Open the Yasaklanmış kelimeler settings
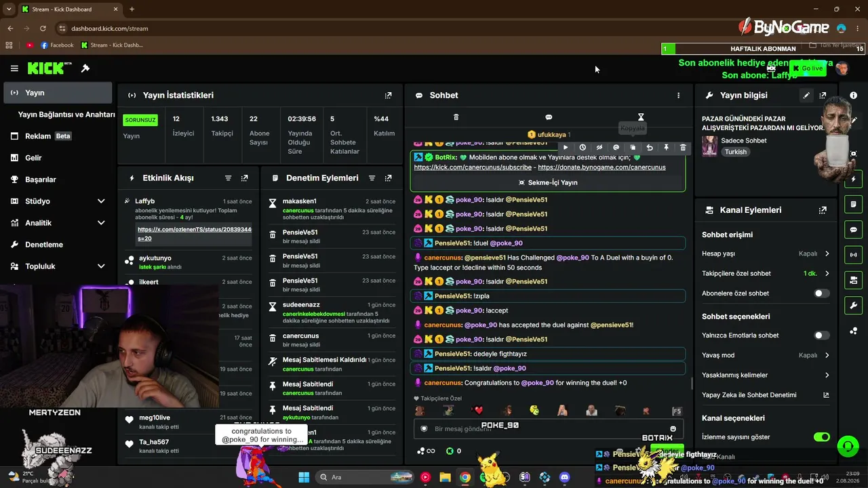This screenshot has width=868, height=488. (x=766, y=375)
